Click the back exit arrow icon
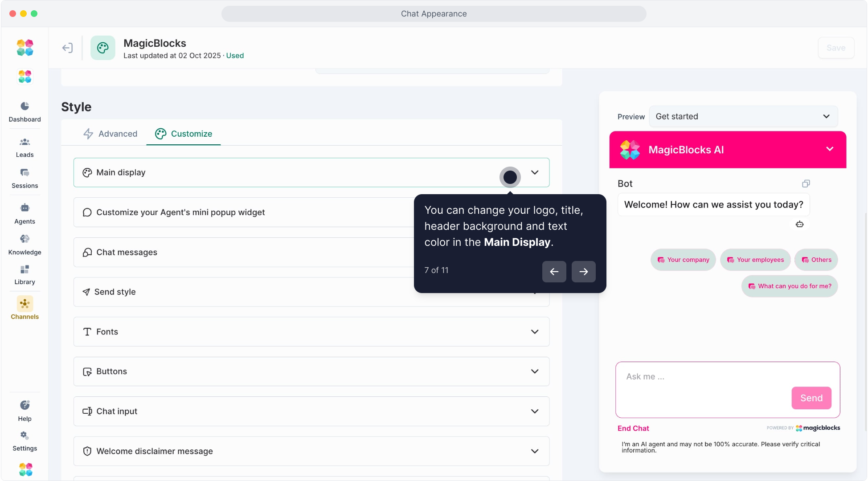The height and width of the screenshot is (481, 868). tap(67, 48)
